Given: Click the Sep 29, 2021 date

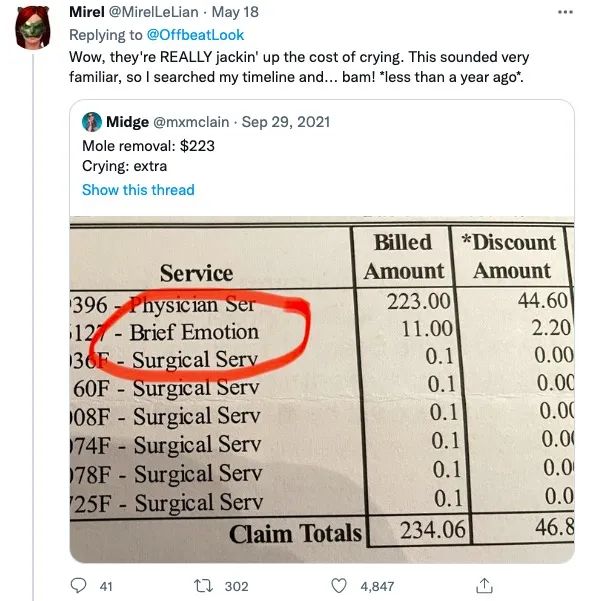Looking at the screenshot, I should coord(286,122).
